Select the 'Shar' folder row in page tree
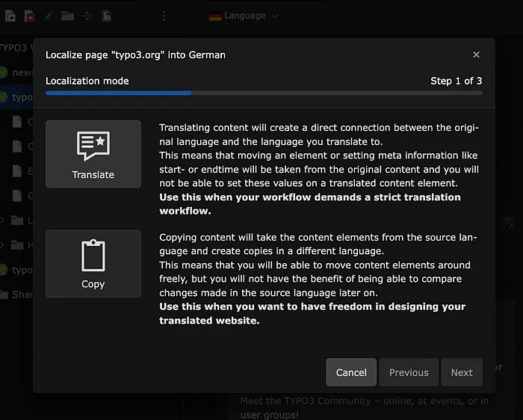 pos(16,294)
